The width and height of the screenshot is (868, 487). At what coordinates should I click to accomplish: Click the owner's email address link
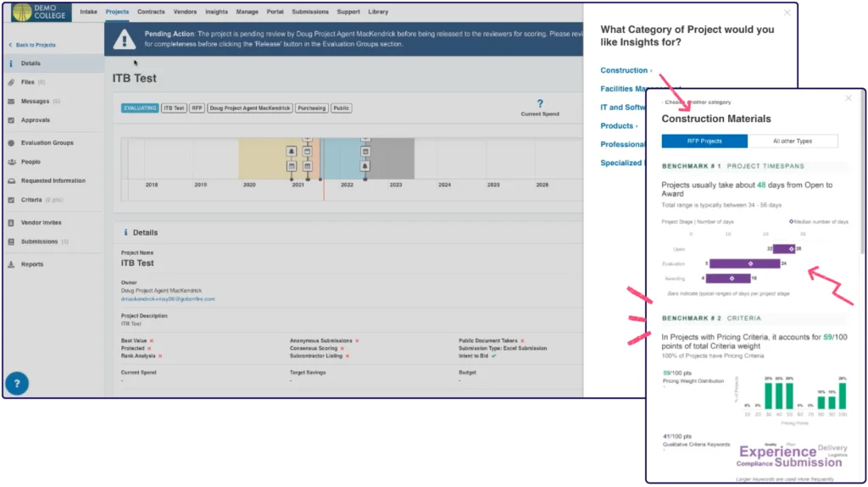pos(168,299)
